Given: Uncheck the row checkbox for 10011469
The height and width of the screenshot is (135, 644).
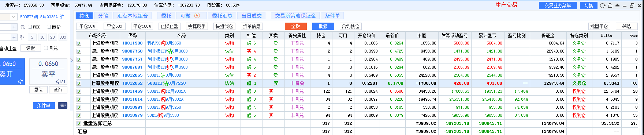Looking at the screenshot, I should [x=79, y=91].
